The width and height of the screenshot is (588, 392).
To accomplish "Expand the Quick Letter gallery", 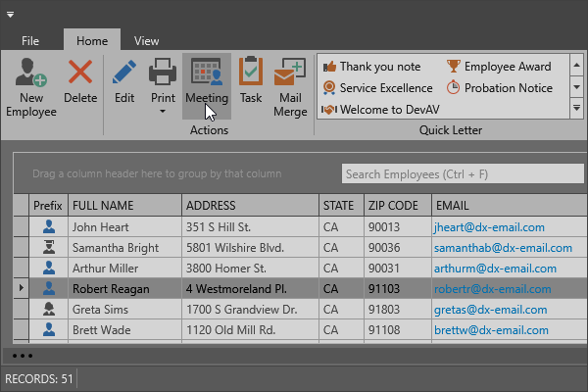I will click(x=576, y=110).
